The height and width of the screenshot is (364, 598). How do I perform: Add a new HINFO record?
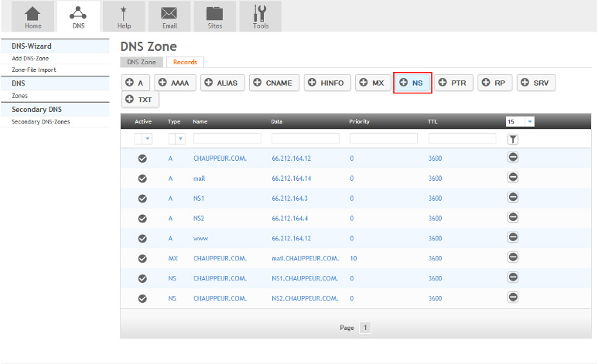(327, 83)
